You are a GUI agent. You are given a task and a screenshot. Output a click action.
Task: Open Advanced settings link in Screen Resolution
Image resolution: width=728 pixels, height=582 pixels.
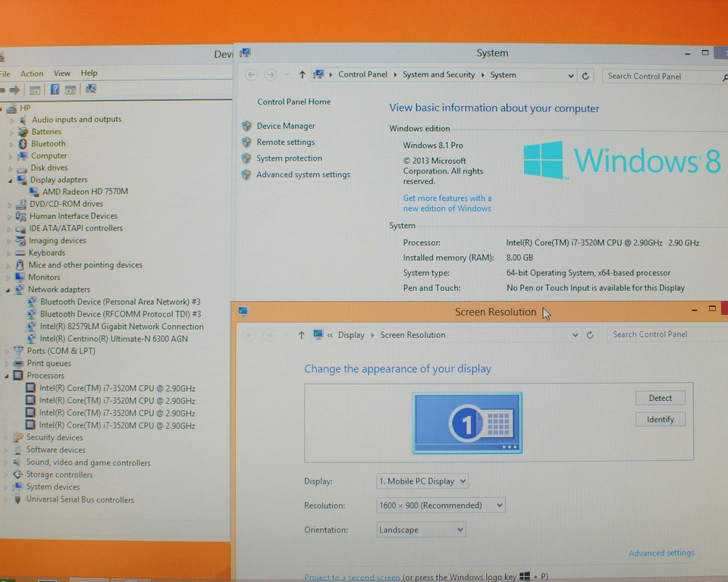[x=661, y=552]
